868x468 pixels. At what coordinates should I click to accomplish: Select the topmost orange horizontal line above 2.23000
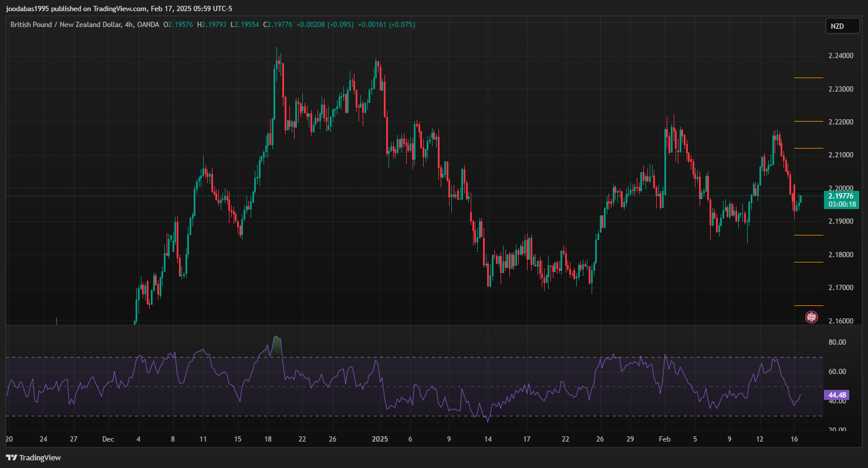809,78
